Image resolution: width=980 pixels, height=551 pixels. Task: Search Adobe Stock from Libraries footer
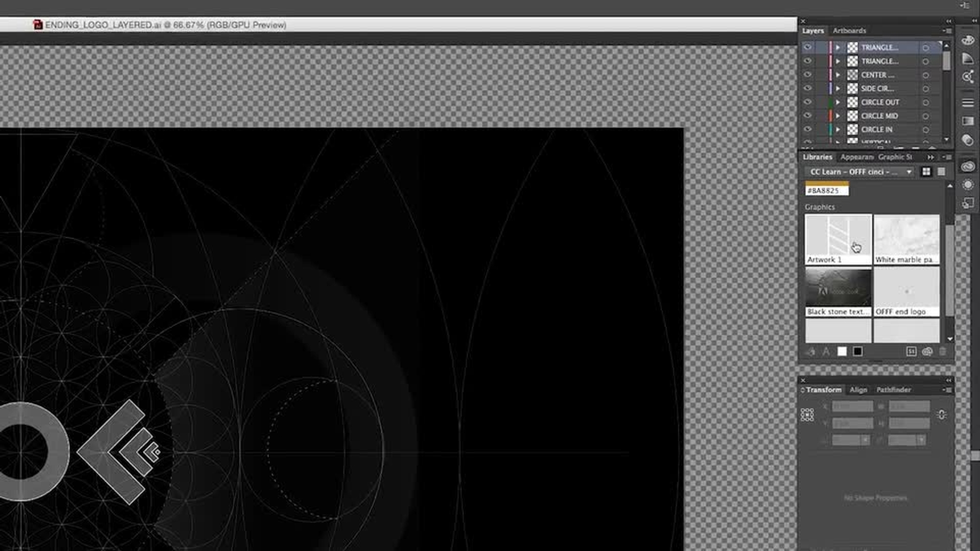pyautogui.click(x=911, y=352)
